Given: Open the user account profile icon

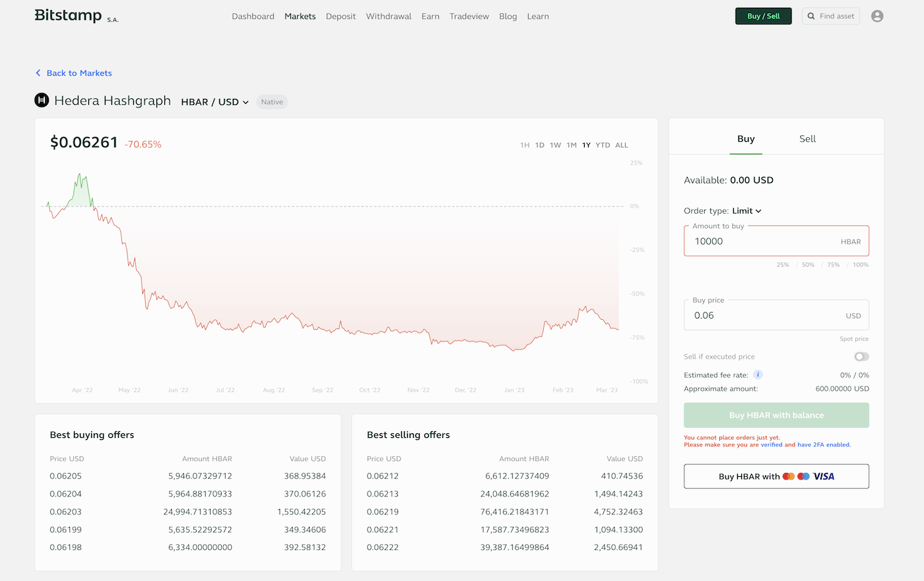Looking at the screenshot, I should pos(877,16).
